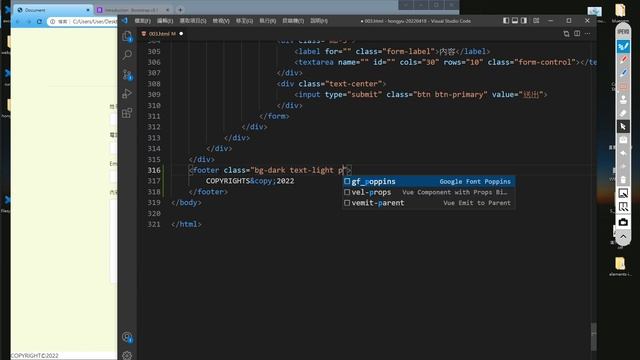Open the 檢視(V) View menu

click(221, 21)
